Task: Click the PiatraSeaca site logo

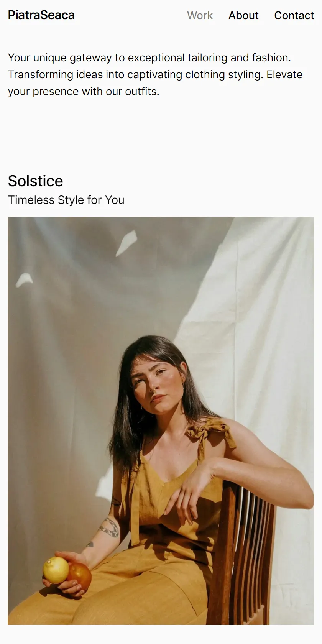Action: pyautogui.click(x=41, y=15)
